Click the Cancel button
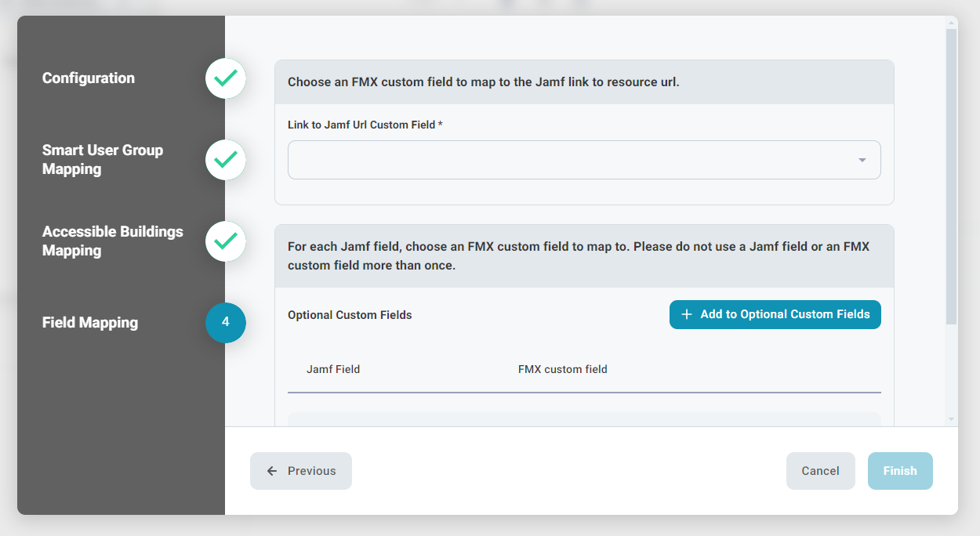This screenshot has height=536, width=980. [821, 471]
